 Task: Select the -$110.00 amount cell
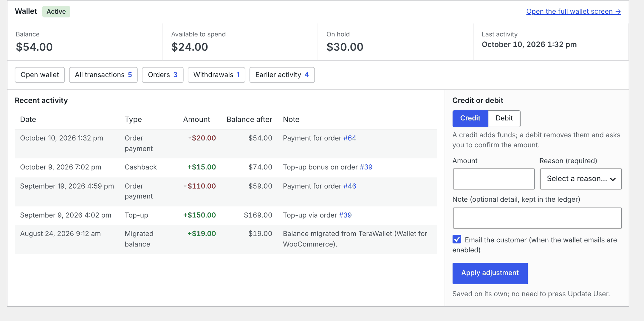pyautogui.click(x=200, y=186)
